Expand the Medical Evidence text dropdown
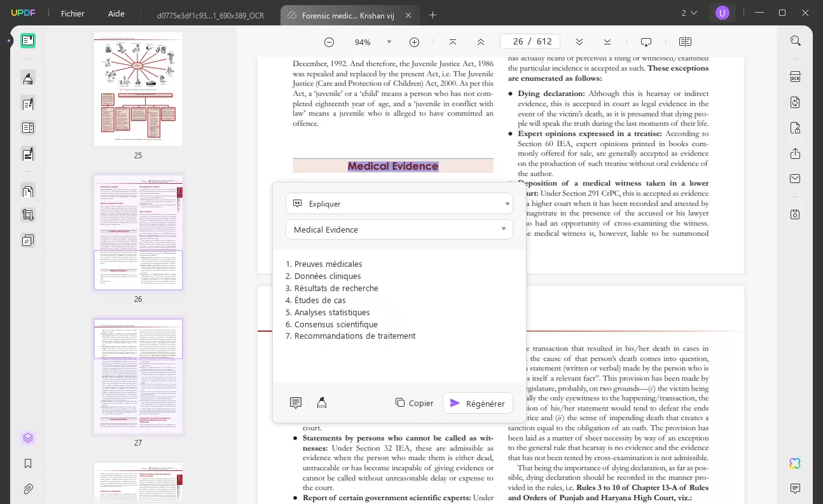This screenshot has width=823, height=504. [399, 229]
